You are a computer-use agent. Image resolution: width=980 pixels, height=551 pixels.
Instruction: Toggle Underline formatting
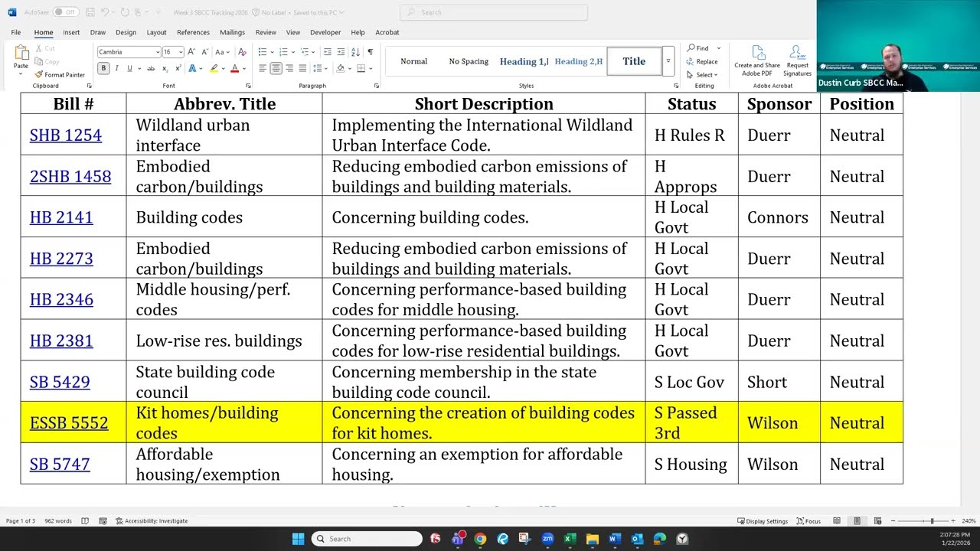(x=129, y=69)
